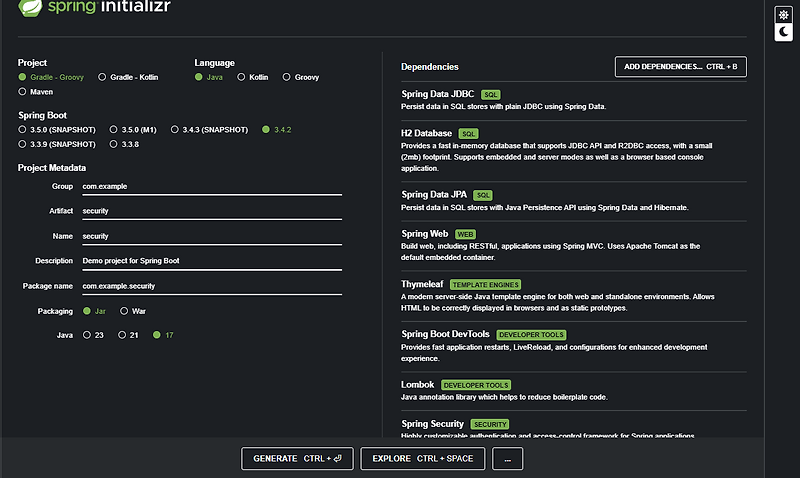The image size is (800, 478).
Task: Switch to light theme sun icon
Action: pos(783,15)
